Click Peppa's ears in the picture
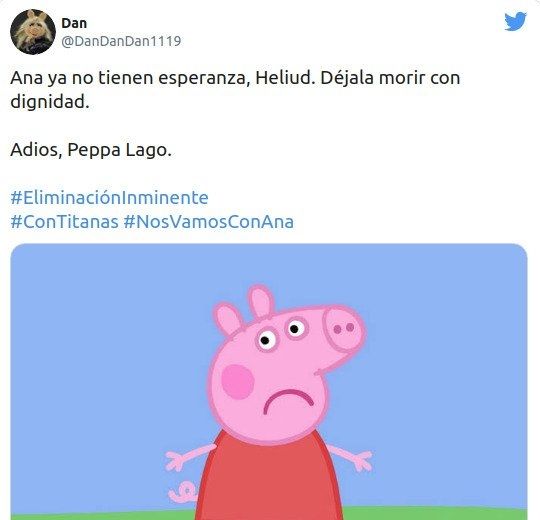Image resolution: width=540 pixels, height=520 pixels. (244, 308)
